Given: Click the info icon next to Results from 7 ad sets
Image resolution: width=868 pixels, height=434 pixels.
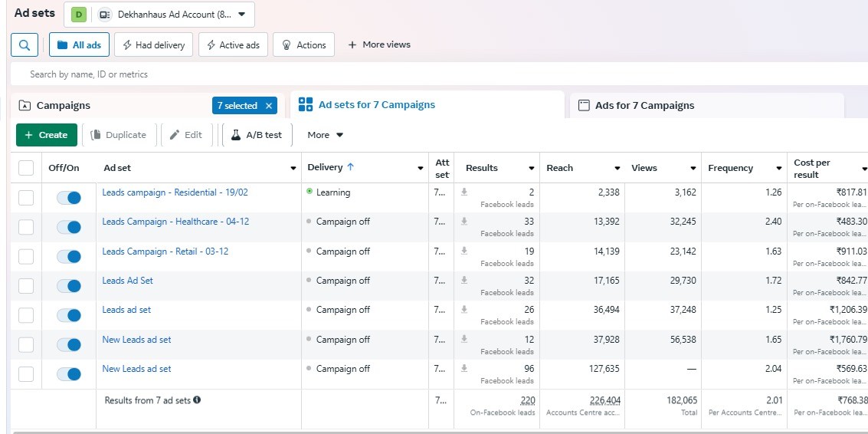Looking at the screenshot, I should click(x=197, y=399).
